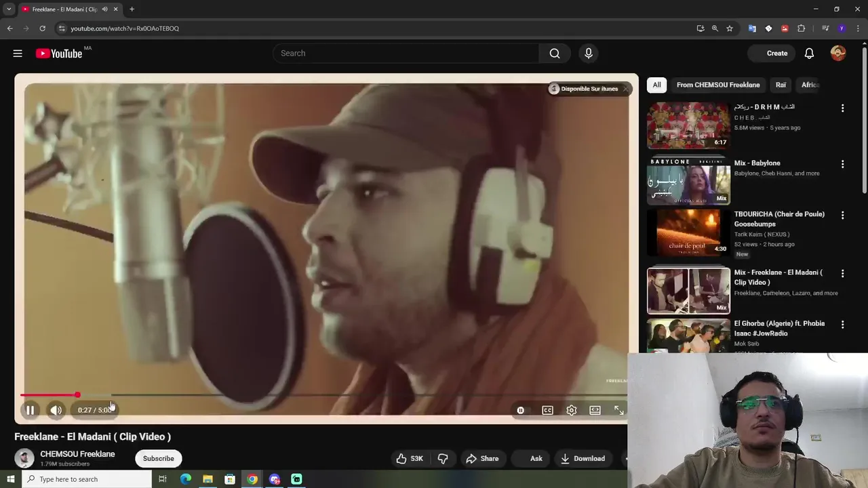Close the Freeklane - El Madani tab
868x488 pixels.
coord(115,9)
